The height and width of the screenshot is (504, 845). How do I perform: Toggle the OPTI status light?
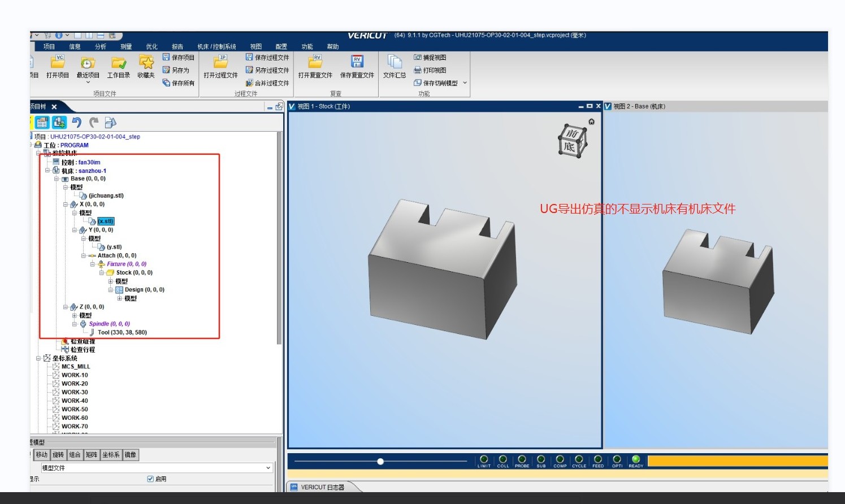[x=617, y=459]
